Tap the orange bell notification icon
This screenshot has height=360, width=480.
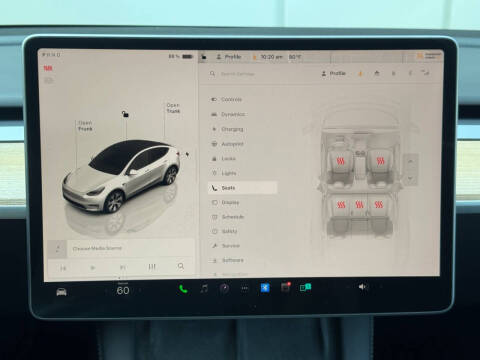pos(360,73)
